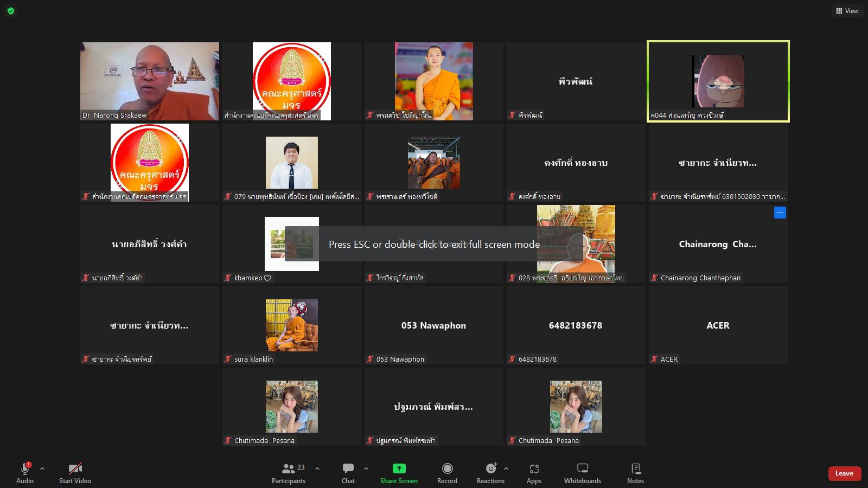Click the blue more options button on Chainarong tile
The image size is (868, 488).
[x=780, y=213]
